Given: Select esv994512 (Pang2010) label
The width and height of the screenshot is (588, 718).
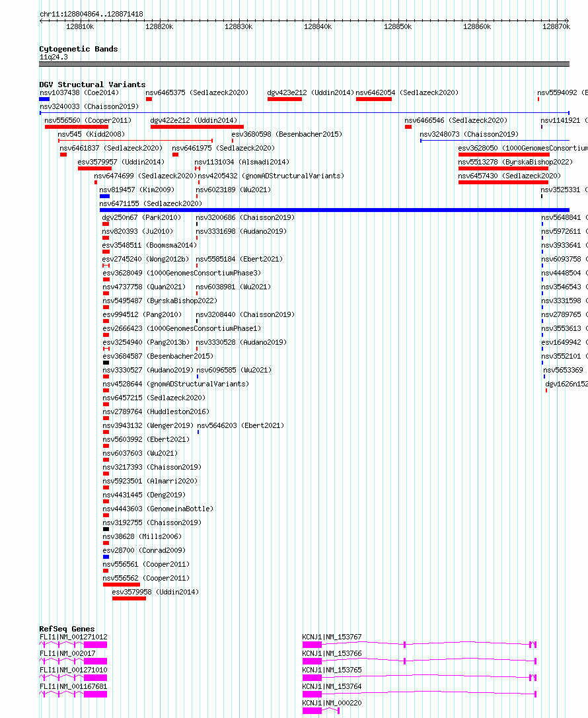Looking at the screenshot, I should 142,314.
